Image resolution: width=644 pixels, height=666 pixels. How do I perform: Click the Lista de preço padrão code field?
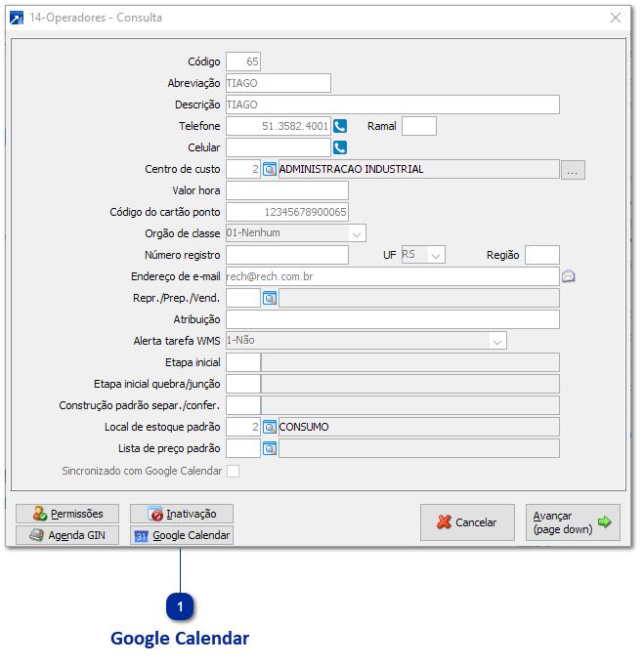point(243,448)
